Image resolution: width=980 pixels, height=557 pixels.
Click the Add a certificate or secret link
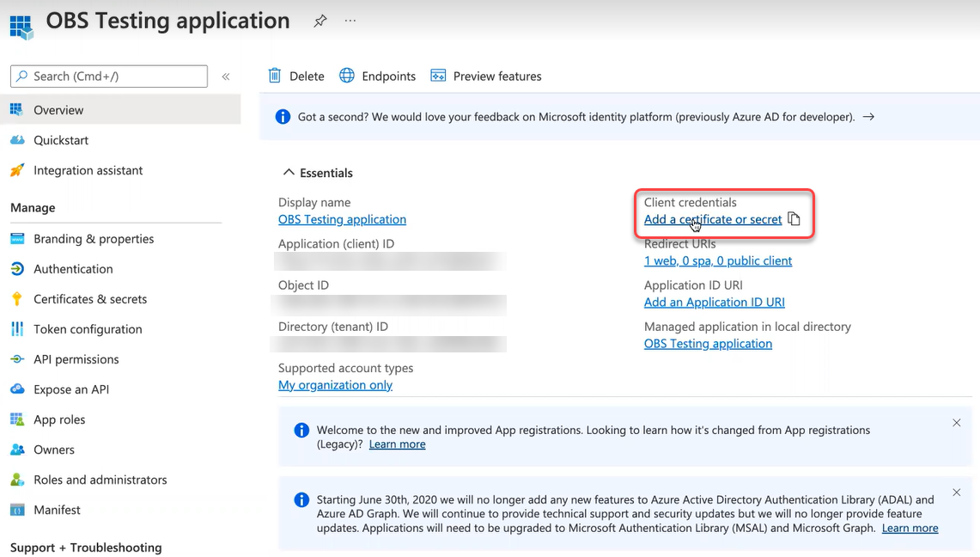[713, 219]
